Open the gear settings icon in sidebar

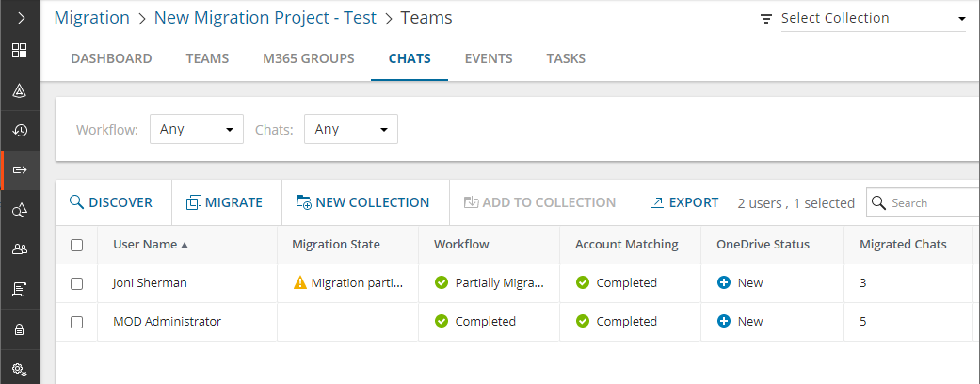20,368
